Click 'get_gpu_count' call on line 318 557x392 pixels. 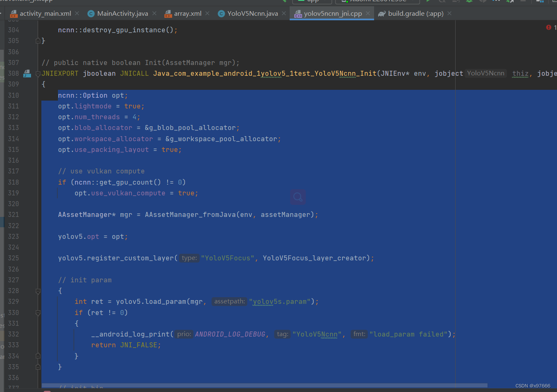pos(126,183)
